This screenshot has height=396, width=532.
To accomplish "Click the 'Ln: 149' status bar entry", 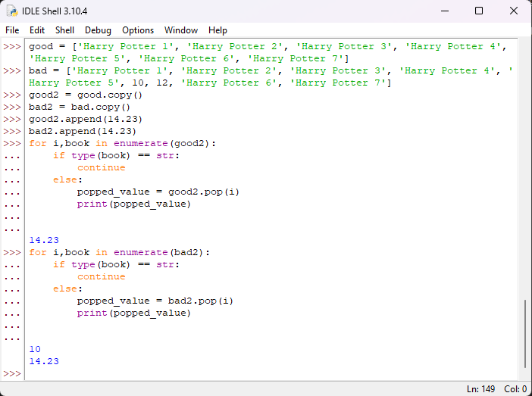I will click(x=480, y=389).
